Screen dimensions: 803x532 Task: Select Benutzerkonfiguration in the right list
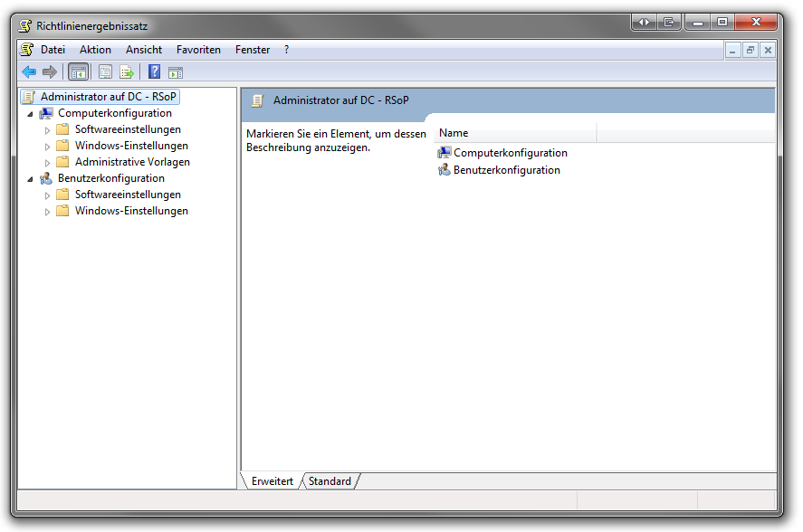coord(506,170)
